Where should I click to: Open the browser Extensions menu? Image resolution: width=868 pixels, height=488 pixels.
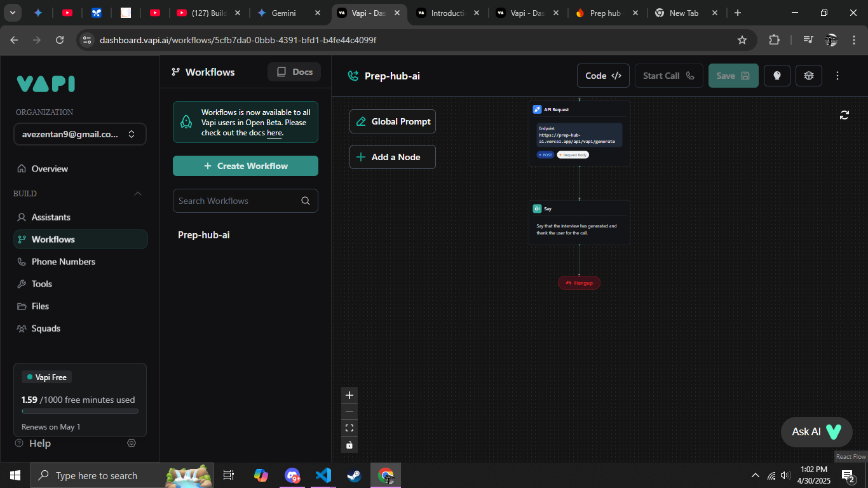click(774, 40)
